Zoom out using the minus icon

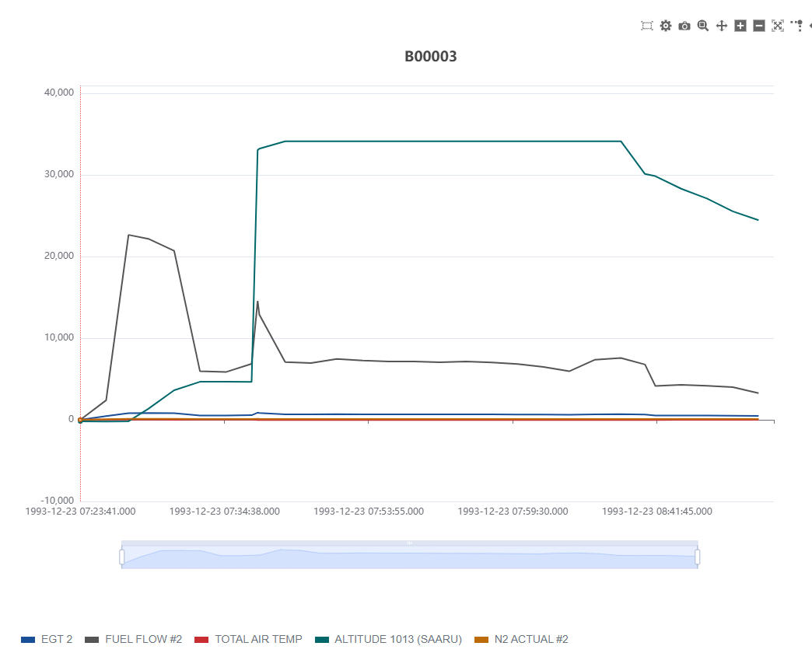(759, 26)
